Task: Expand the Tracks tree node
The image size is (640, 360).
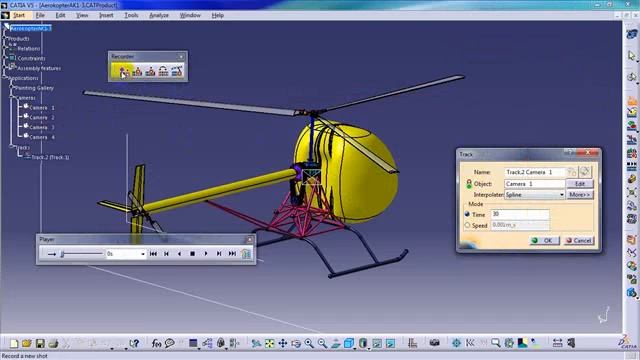Action: coord(12,147)
